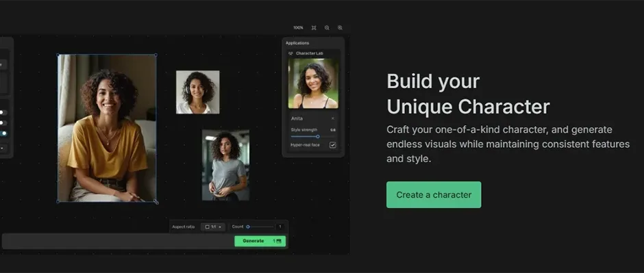The height and width of the screenshot is (273, 644).
Task: Adjust the Count slider handle
Action: tap(247, 226)
